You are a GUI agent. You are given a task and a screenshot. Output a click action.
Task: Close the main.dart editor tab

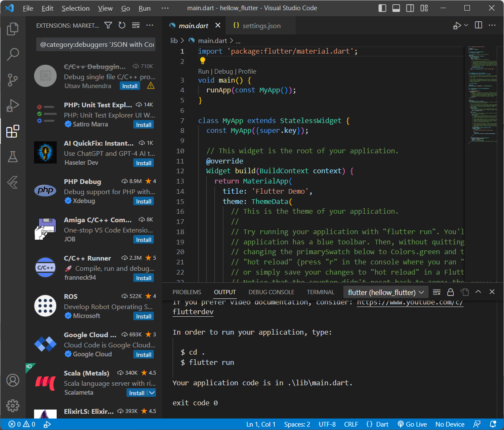tap(218, 26)
